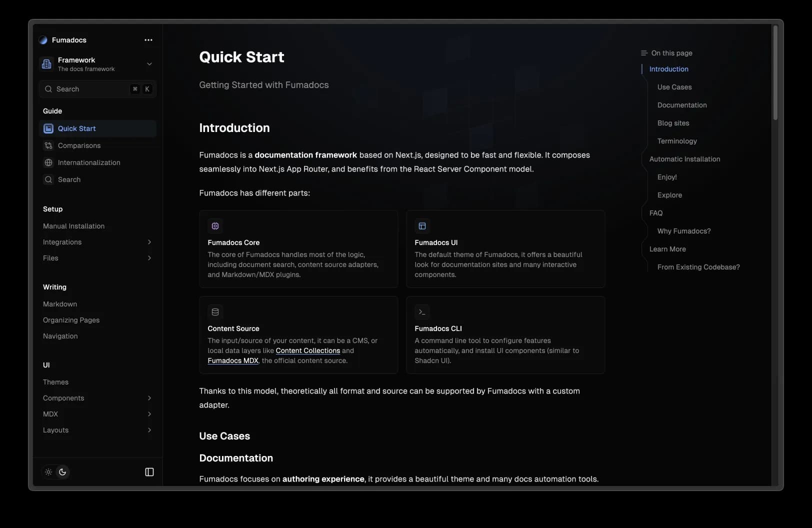812x528 pixels.
Task: Expand the Components section
Action: tap(149, 398)
